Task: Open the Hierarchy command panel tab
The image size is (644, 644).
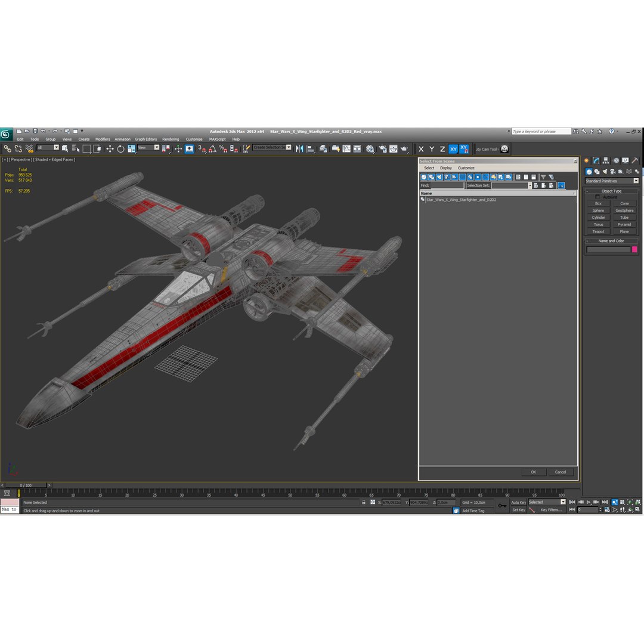Action: pos(606,160)
